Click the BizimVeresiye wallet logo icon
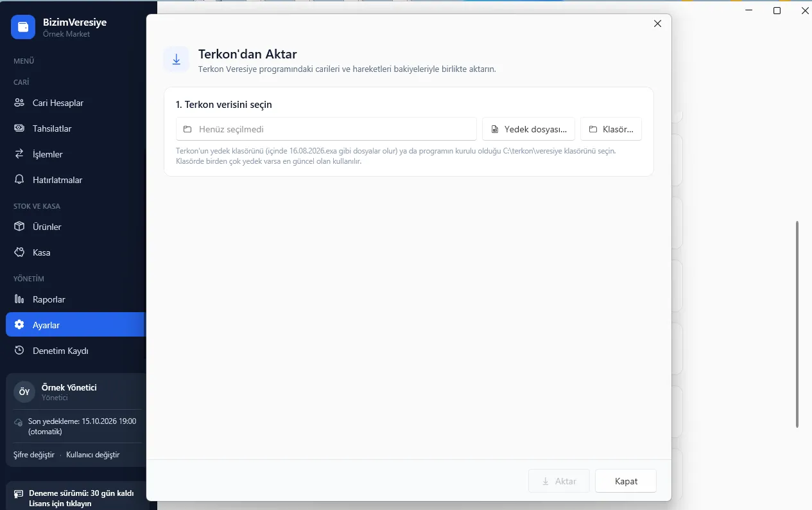This screenshot has height=510, width=812. point(23,27)
